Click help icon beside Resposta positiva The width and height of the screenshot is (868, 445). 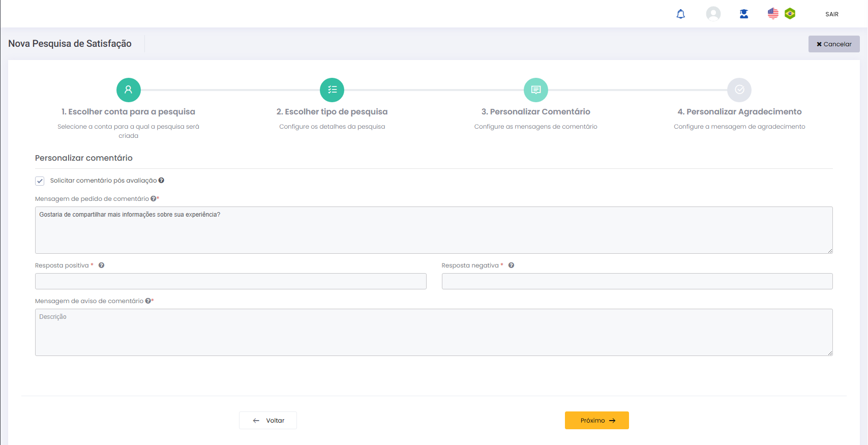point(102,265)
